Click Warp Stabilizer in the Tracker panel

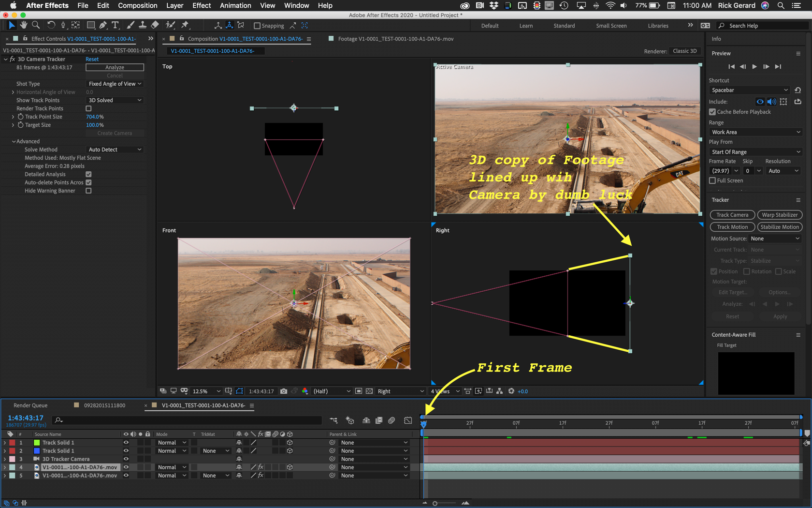(780, 214)
